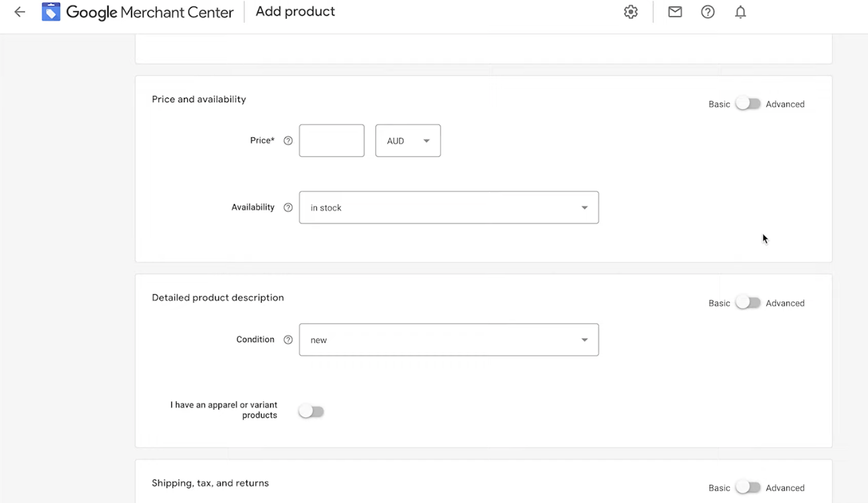Click the help question mark icon in header

tap(708, 12)
